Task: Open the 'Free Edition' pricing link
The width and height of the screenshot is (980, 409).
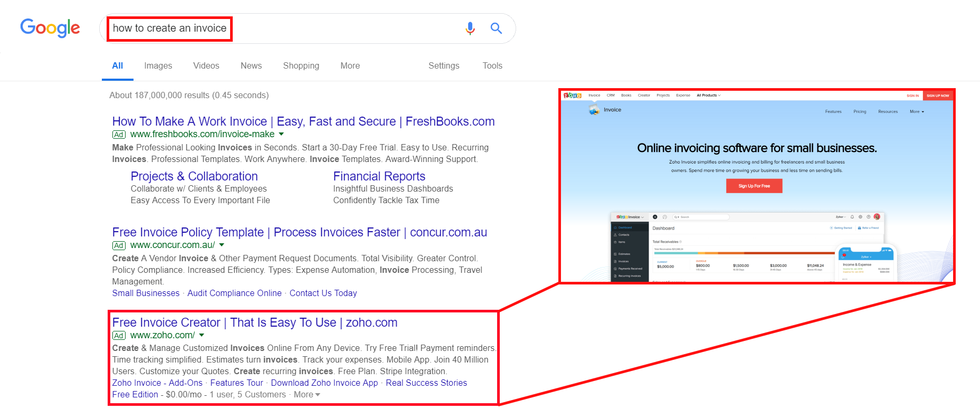Action: [135, 395]
